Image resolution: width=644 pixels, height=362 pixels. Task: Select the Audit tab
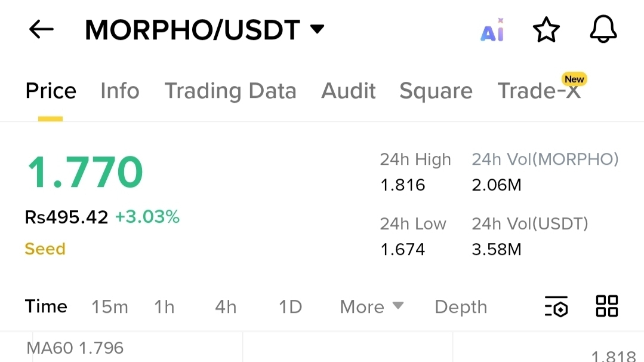click(349, 91)
